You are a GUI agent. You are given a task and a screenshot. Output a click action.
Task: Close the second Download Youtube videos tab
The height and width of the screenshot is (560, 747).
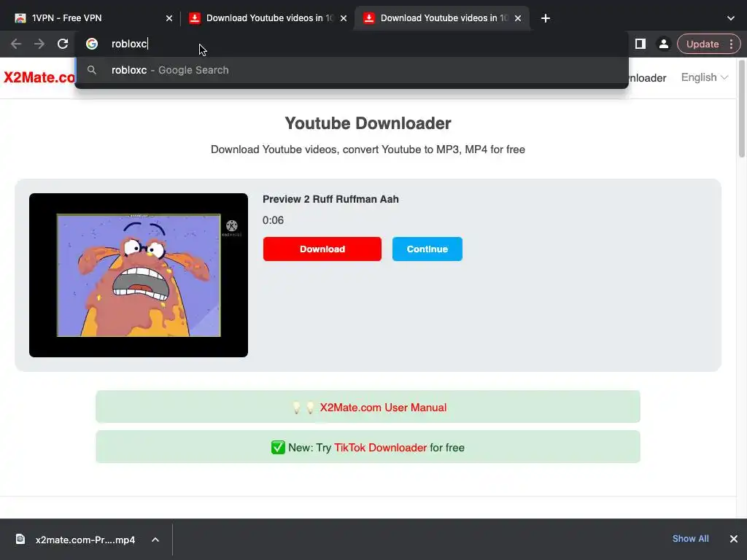coord(344,18)
